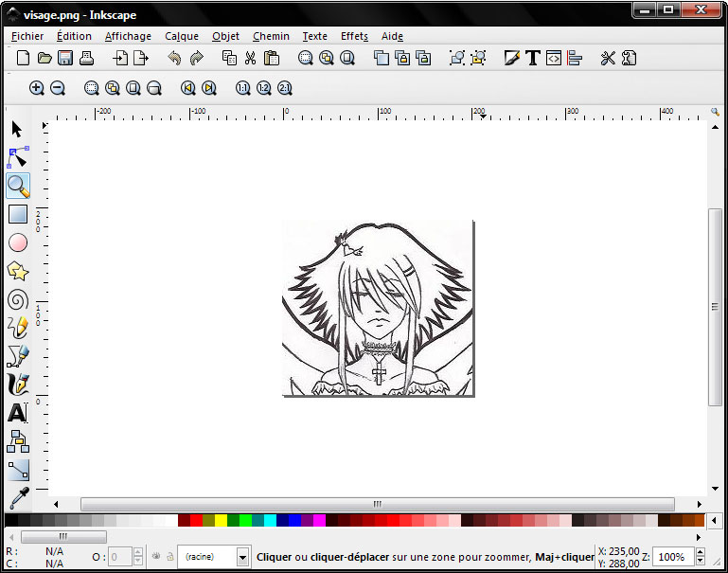Click the zoom percentage stepper arrows
This screenshot has height=573, width=728.
(x=701, y=557)
